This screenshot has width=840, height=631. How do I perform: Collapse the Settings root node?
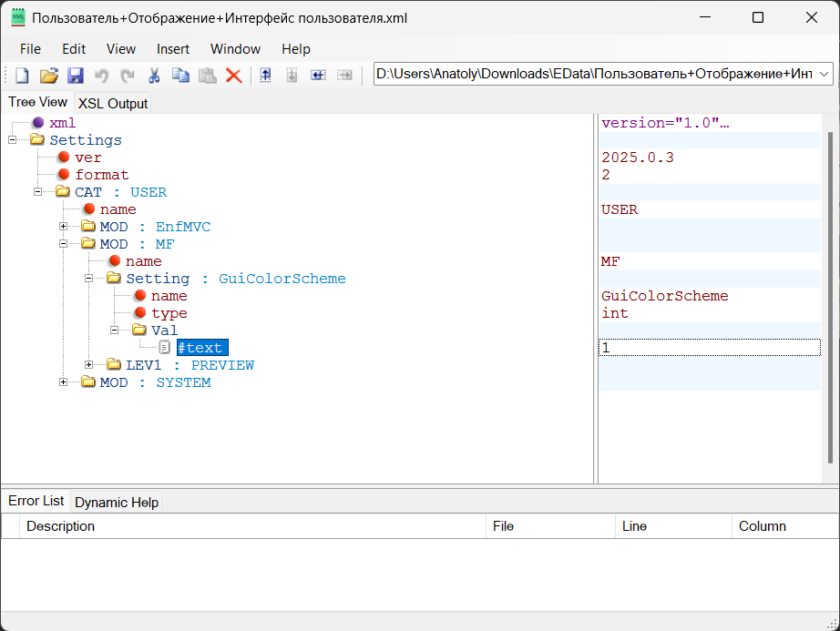13,139
